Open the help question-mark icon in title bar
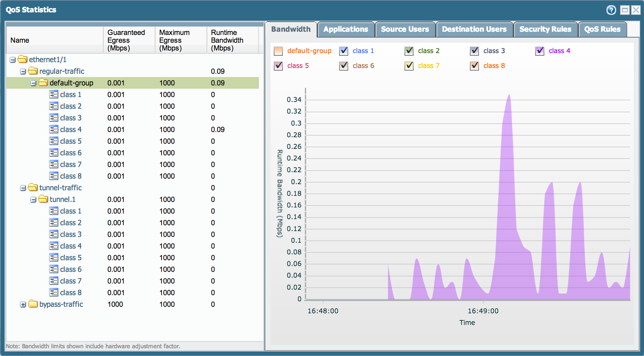The width and height of the screenshot is (644, 356). tap(611, 10)
